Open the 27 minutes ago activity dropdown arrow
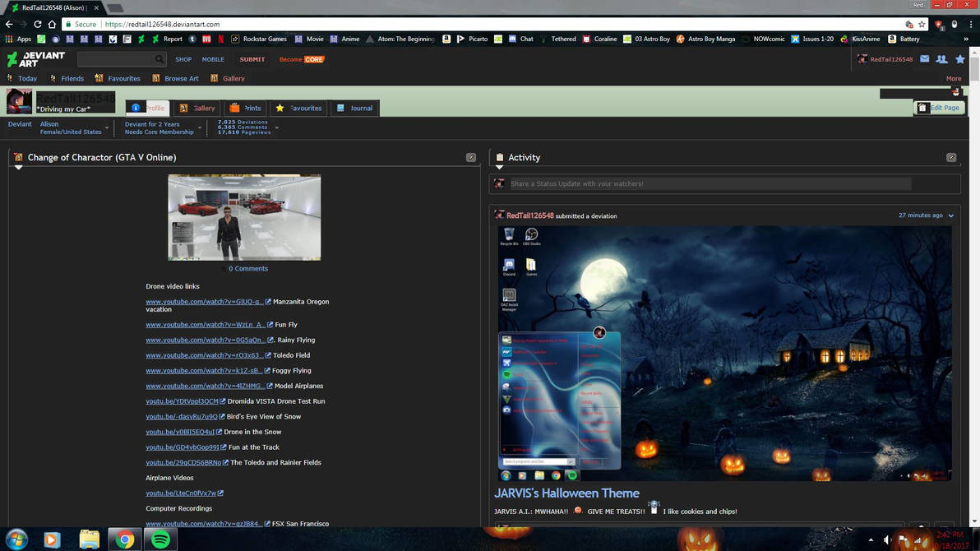The height and width of the screenshot is (551, 980). 950,215
